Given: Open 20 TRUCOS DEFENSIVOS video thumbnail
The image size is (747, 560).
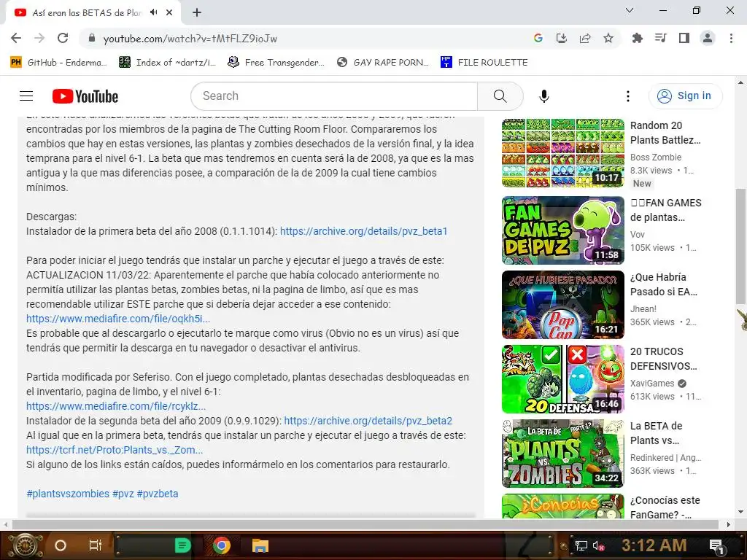Looking at the screenshot, I should 562,378.
